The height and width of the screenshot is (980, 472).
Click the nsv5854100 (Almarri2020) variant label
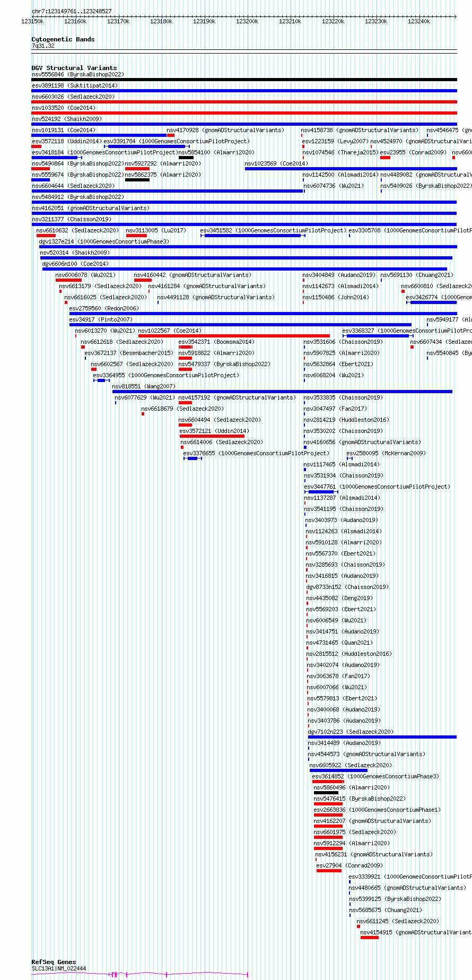coord(216,153)
